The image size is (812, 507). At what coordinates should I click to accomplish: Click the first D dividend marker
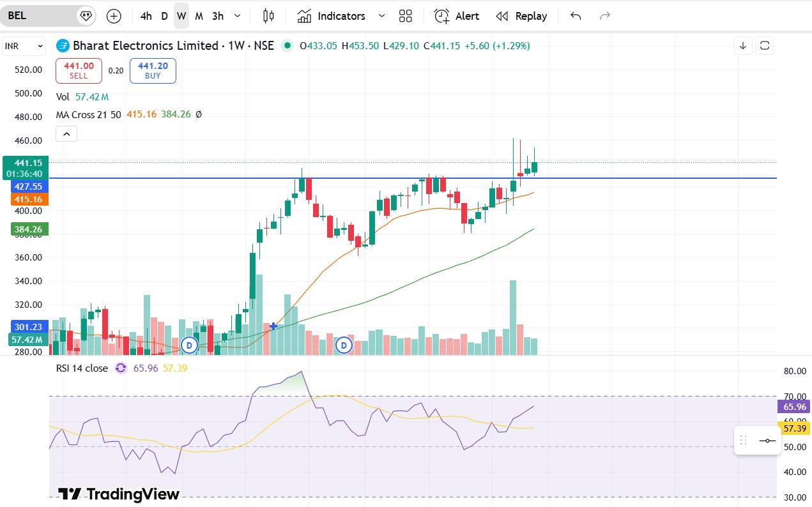coord(188,345)
